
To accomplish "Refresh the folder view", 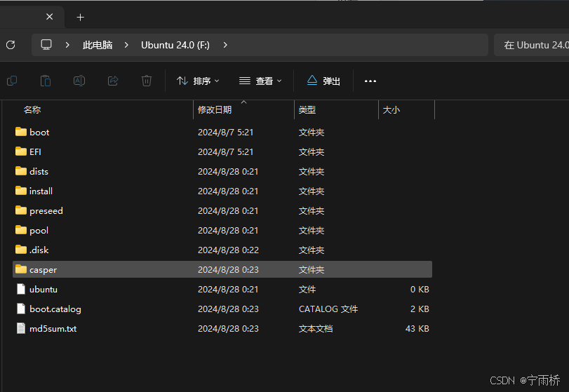I will [11, 45].
